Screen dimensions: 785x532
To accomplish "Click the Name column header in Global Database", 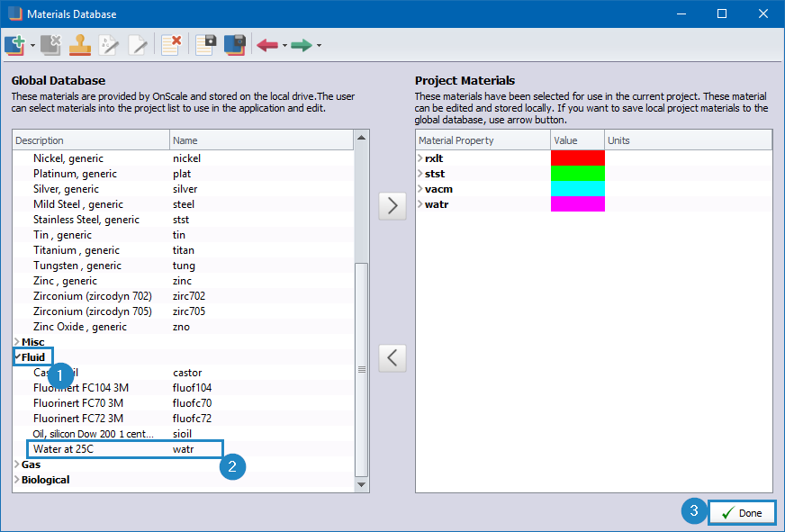I will tap(261, 140).
